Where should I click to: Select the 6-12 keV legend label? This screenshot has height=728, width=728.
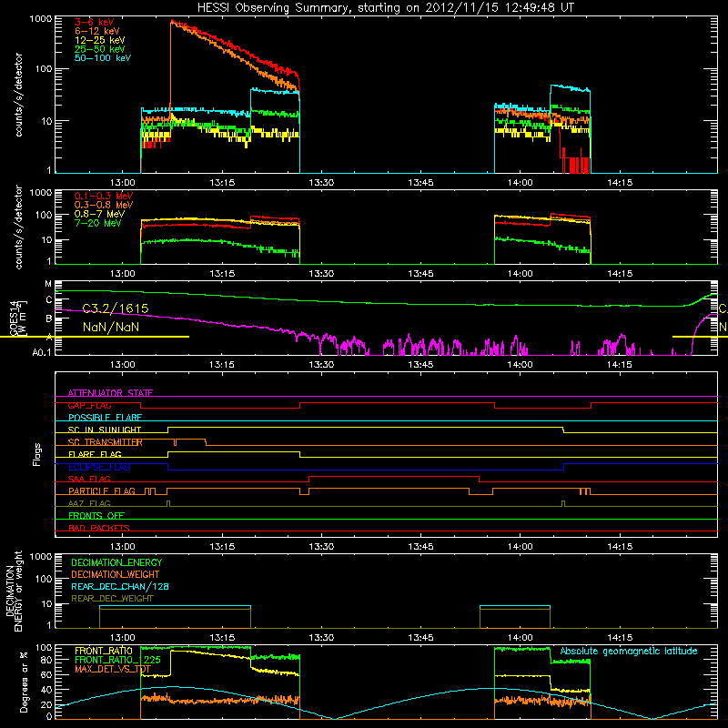(97, 31)
